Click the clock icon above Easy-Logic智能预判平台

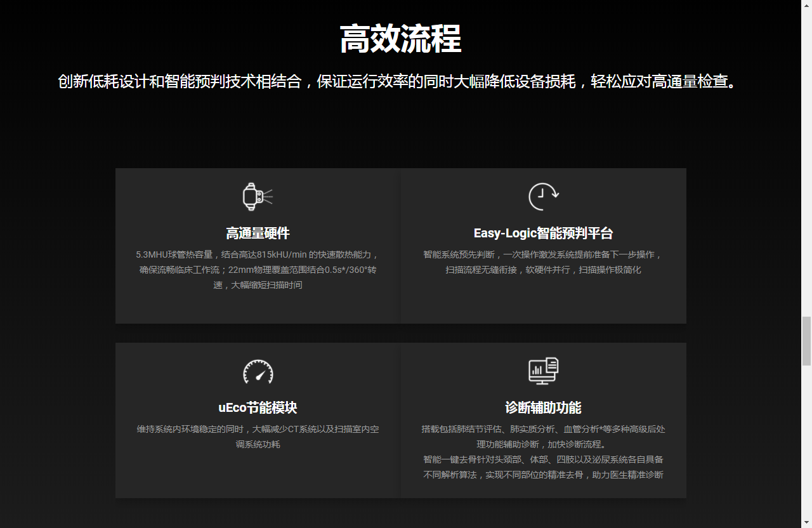tap(543, 196)
